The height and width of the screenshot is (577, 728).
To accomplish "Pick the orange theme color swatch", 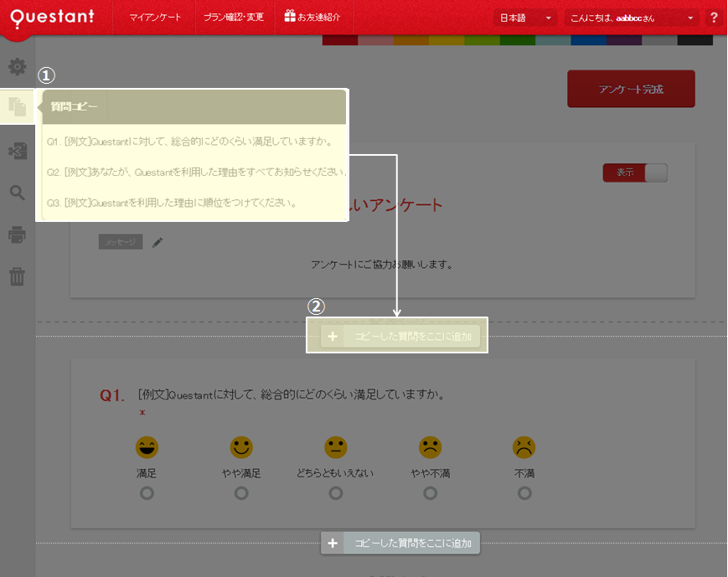I will pyautogui.click(x=410, y=40).
